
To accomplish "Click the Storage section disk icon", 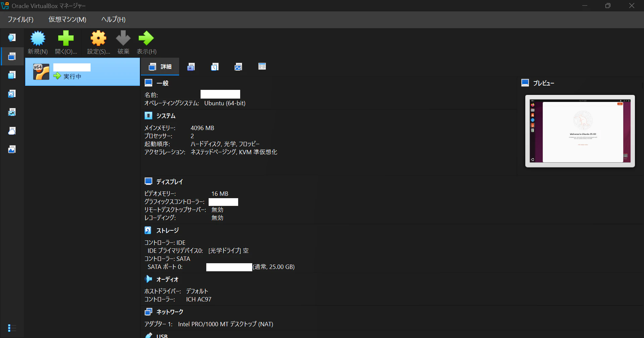I will [148, 230].
